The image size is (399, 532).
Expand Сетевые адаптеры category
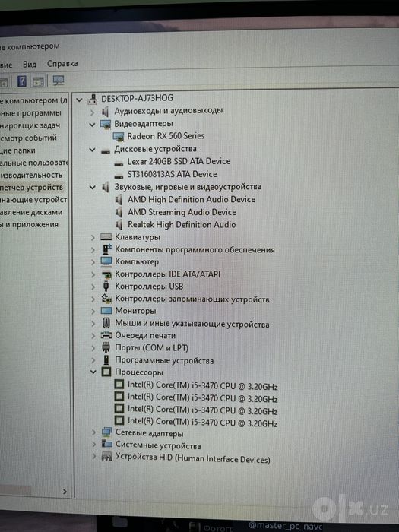(93, 432)
